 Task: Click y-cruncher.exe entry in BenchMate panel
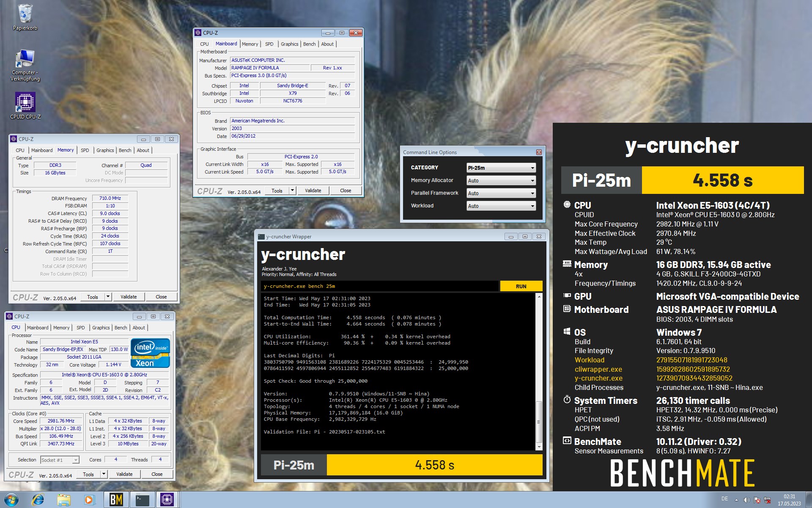coord(598,378)
